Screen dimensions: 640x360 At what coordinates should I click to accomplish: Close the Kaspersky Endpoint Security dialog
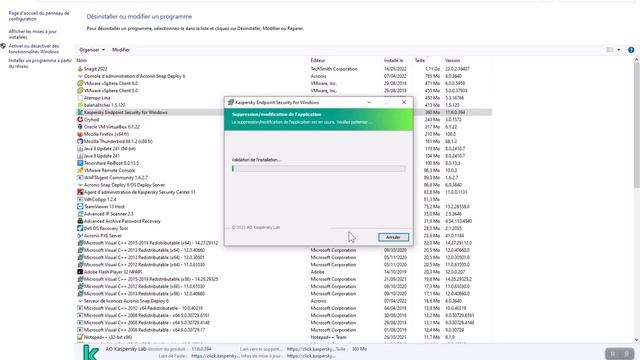[x=404, y=102]
